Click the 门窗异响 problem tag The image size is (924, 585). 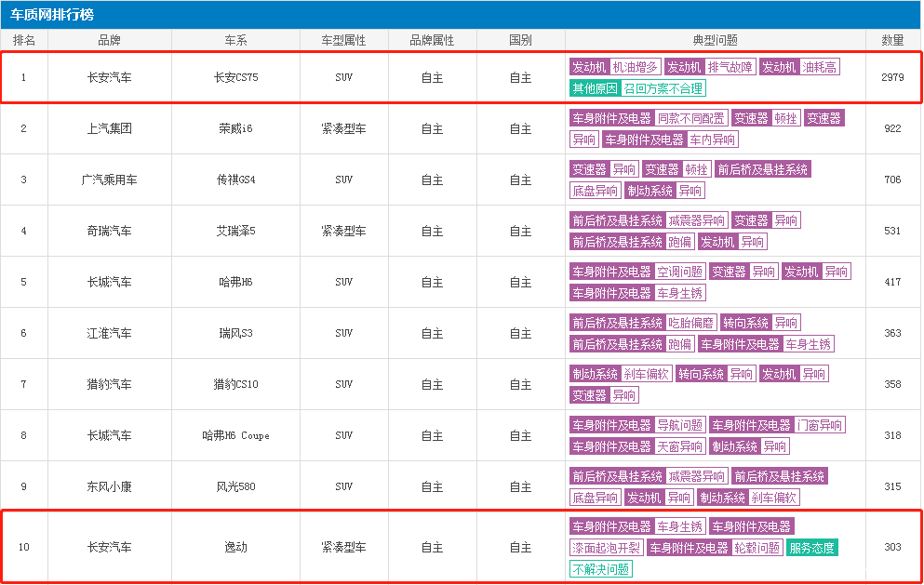click(820, 425)
